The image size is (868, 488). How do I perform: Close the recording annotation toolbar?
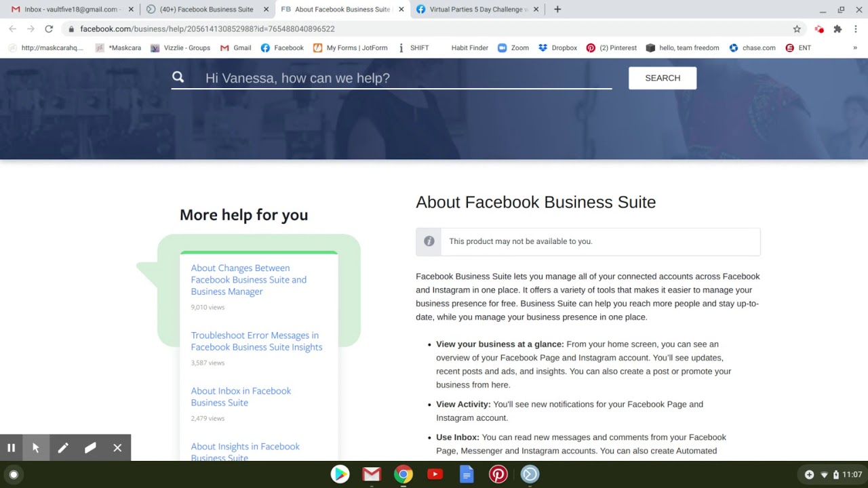[x=117, y=448]
